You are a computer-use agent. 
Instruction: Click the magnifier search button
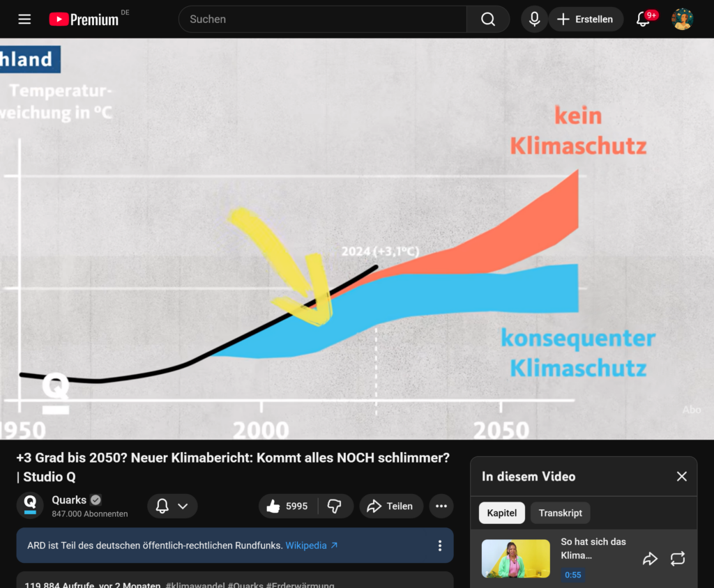pyautogui.click(x=488, y=20)
